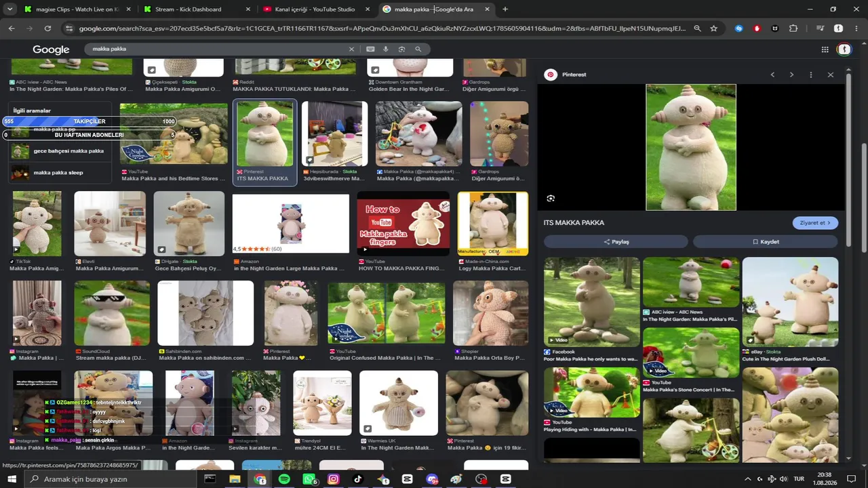Select related search 'makka pakka sleep'
This screenshot has height=488, width=868.
pos(60,173)
